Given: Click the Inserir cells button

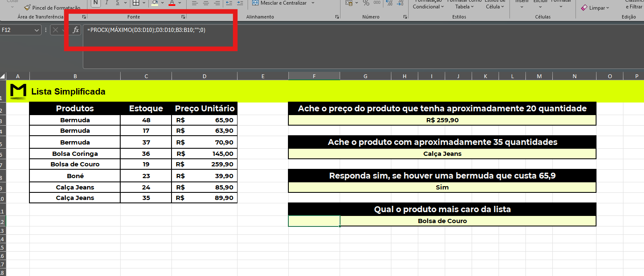Looking at the screenshot, I should pyautogui.click(x=521, y=4).
